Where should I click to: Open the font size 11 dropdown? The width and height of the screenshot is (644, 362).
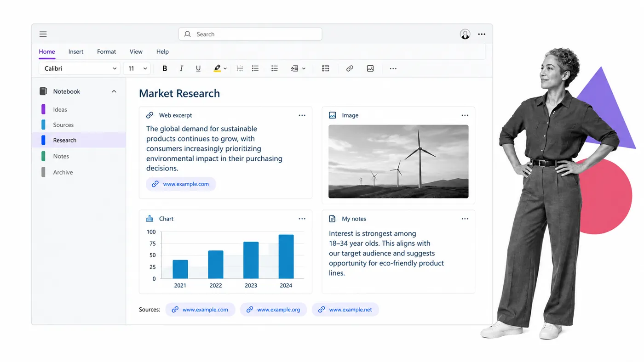coord(137,68)
